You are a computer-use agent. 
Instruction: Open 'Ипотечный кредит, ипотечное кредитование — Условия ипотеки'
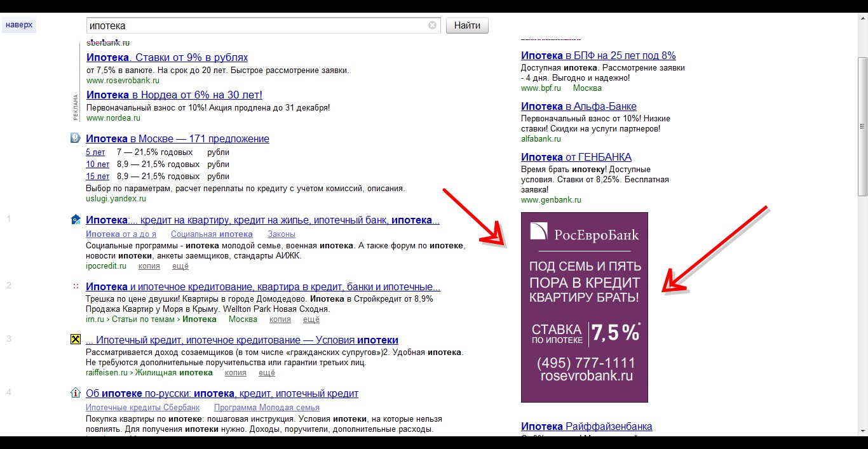(242, 340)
